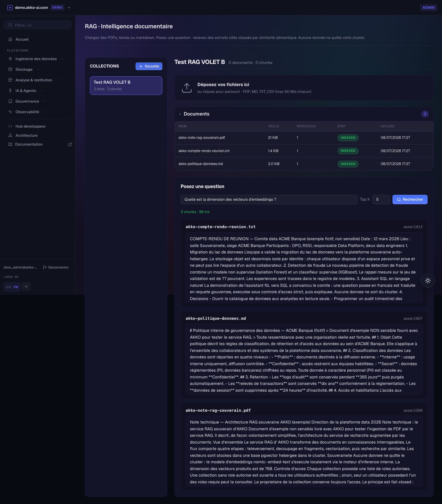This screenshot has height=504, width=442.
Task: Click the Architecture network icon
Action: [10, 135]
